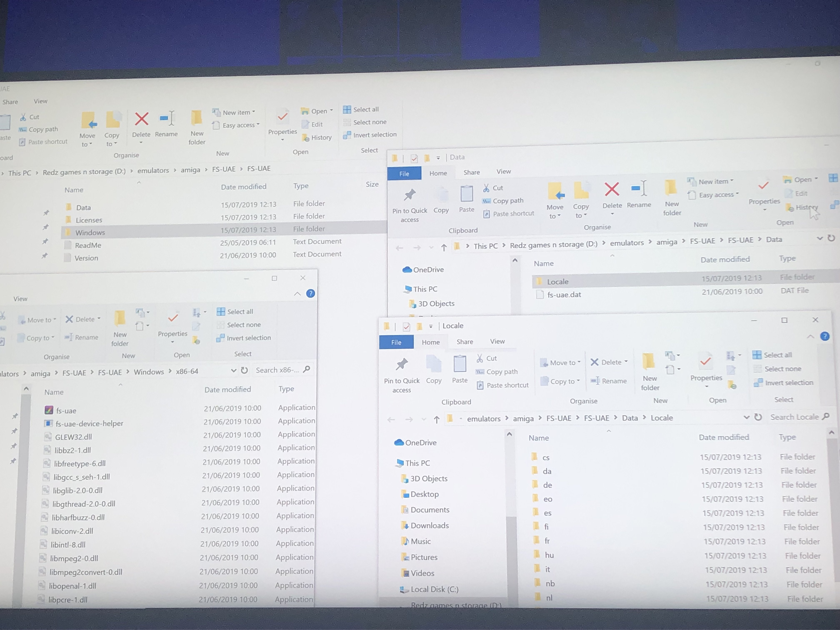Open Copy to dropdown in Locale window
Viewport: 840px width, 630px height.
click(560, 381)
